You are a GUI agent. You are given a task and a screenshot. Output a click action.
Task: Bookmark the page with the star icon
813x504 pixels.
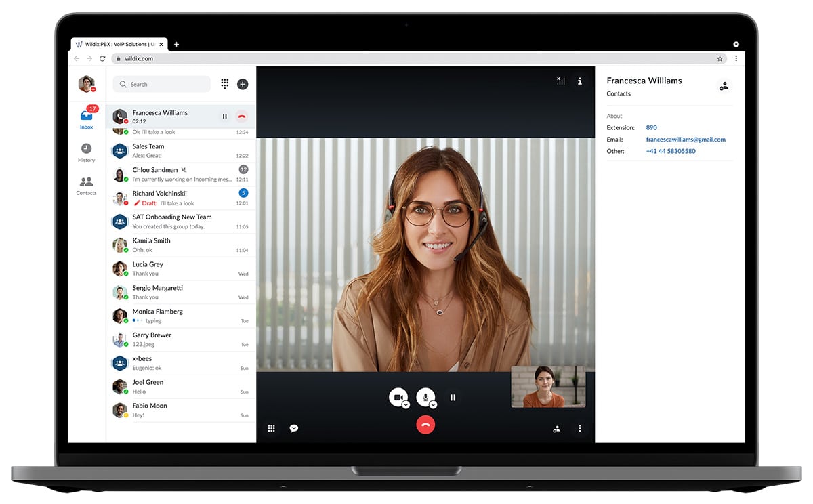[x=720, y=59]
